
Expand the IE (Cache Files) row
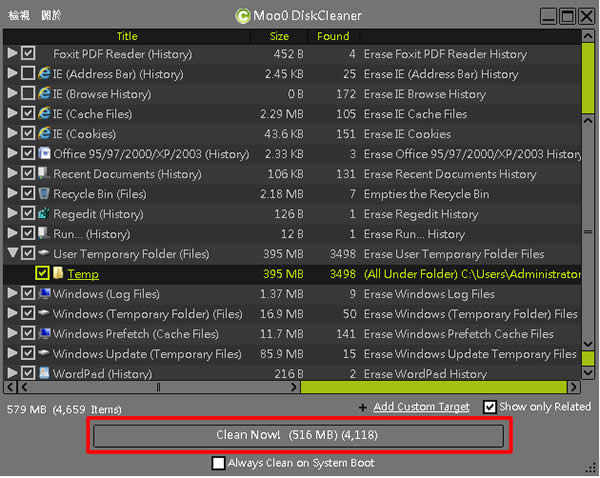(12, 113)
